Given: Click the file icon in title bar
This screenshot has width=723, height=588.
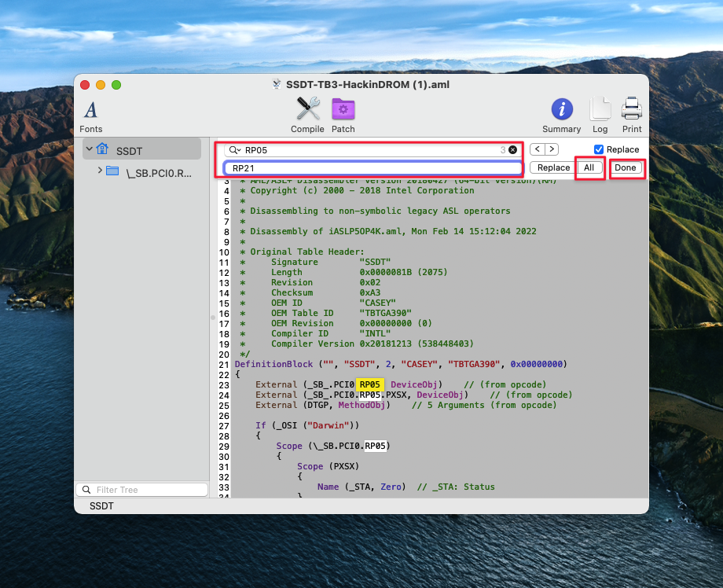Looking at the screenshot, I should pyautogui.click(x=277, y=84).
